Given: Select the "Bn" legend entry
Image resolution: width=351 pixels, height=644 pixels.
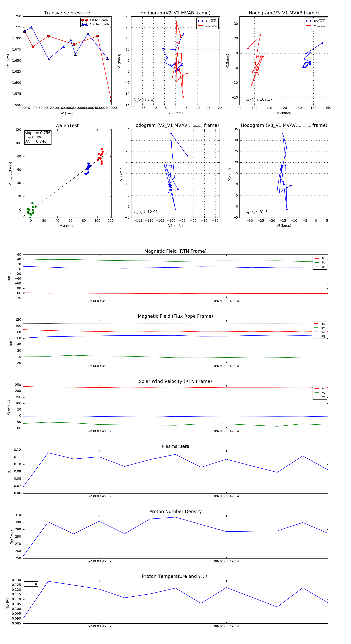Looking at the screenshot, I should pyautogui.click(x=320, y=267).
